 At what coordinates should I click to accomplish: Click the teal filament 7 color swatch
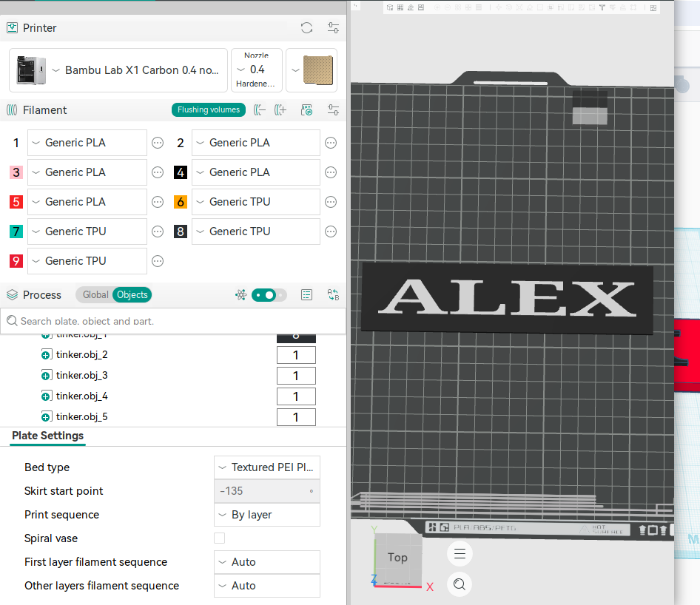pyautogui.click(x=16, y=231)
